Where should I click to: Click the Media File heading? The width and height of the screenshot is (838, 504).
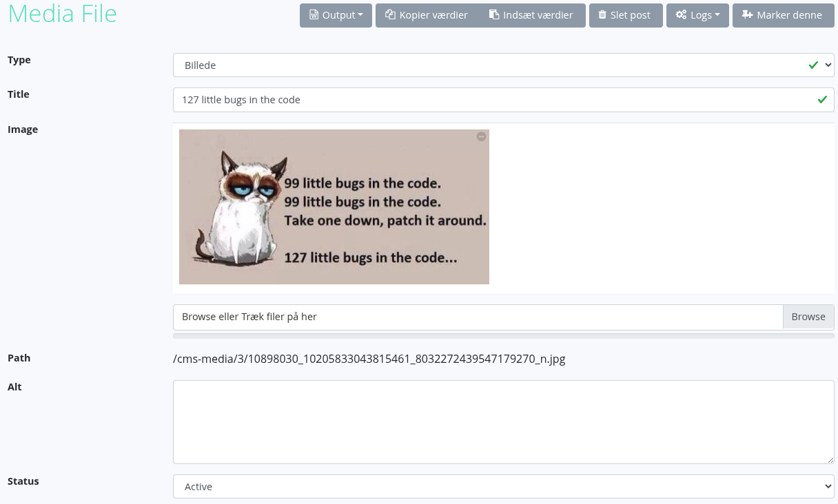(x=63, y=14)
